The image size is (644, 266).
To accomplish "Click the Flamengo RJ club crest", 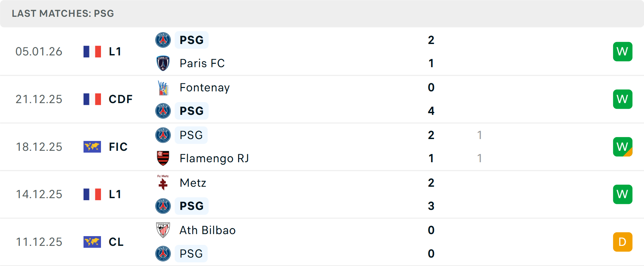I will coord(163,158).
